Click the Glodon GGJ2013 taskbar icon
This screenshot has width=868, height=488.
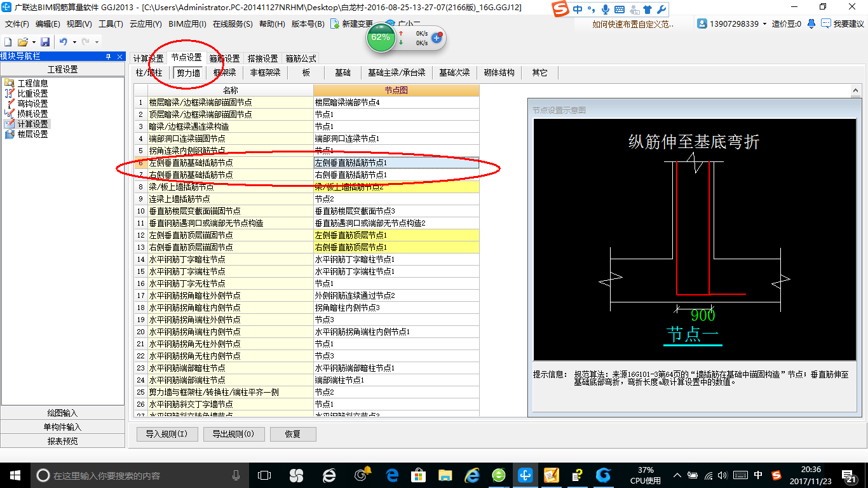tap(526, 475)
